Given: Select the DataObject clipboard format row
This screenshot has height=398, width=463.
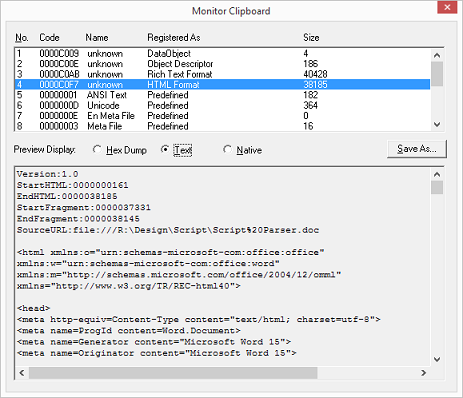Looking at the screenshot, I should click(x=222, y=53).
